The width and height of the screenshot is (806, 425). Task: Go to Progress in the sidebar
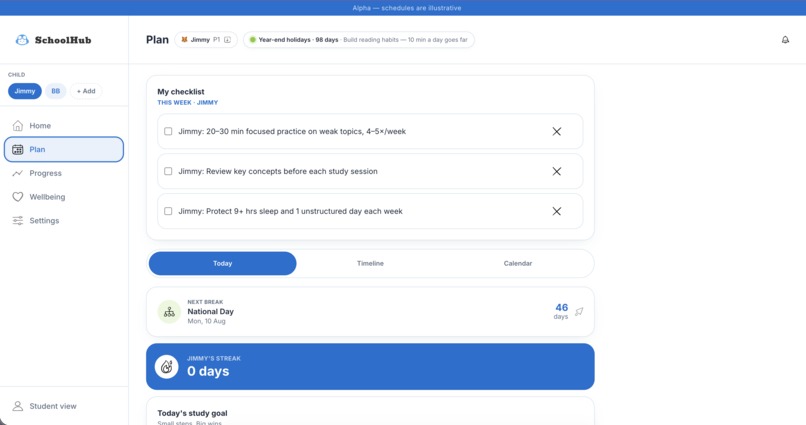tap(64, 173)
